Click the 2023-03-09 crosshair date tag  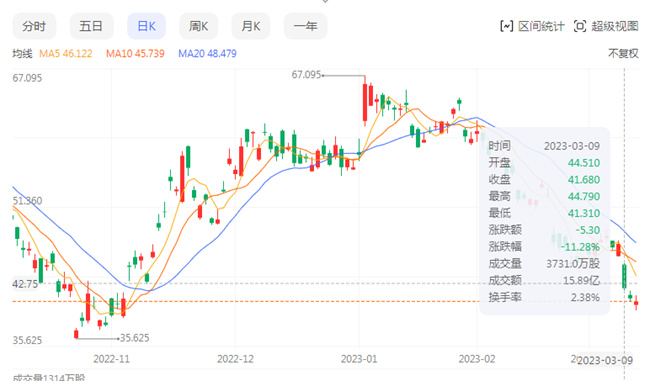point(605,360)
